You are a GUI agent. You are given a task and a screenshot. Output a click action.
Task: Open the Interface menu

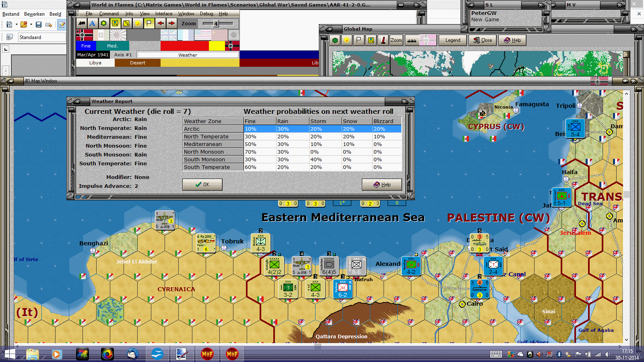click(x=164, y=14)
